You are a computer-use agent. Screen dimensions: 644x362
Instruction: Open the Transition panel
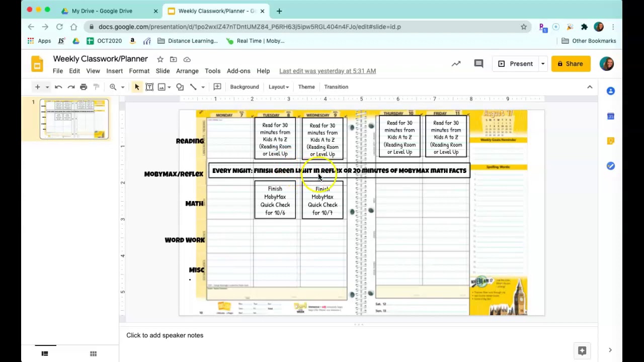pyautogui.click(x=336, y=87)
